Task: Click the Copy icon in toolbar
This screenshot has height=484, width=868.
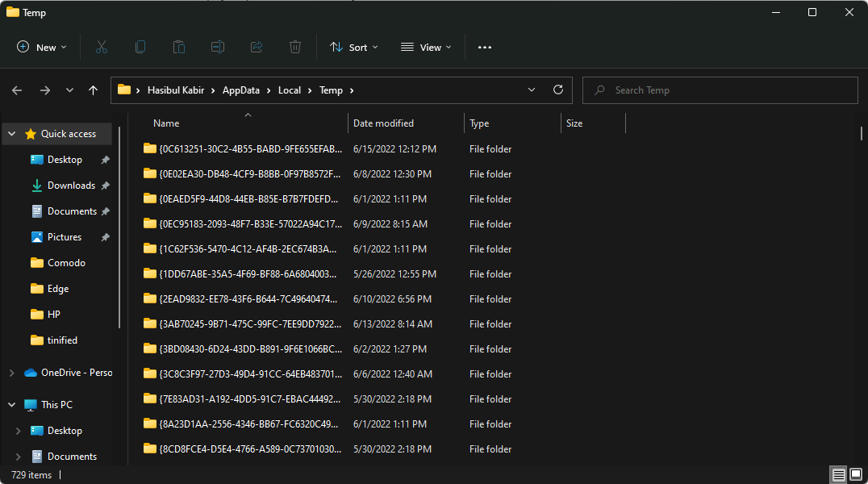Action: point(140,48)
